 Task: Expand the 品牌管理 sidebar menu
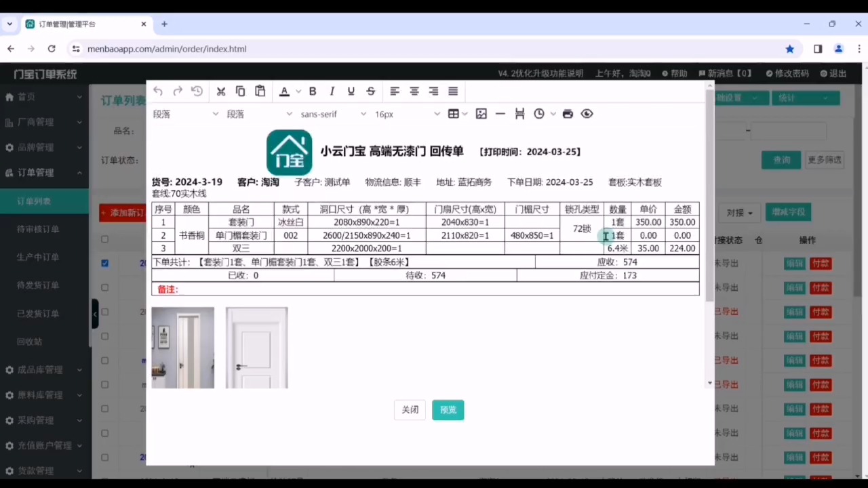[x=44, y=147]
